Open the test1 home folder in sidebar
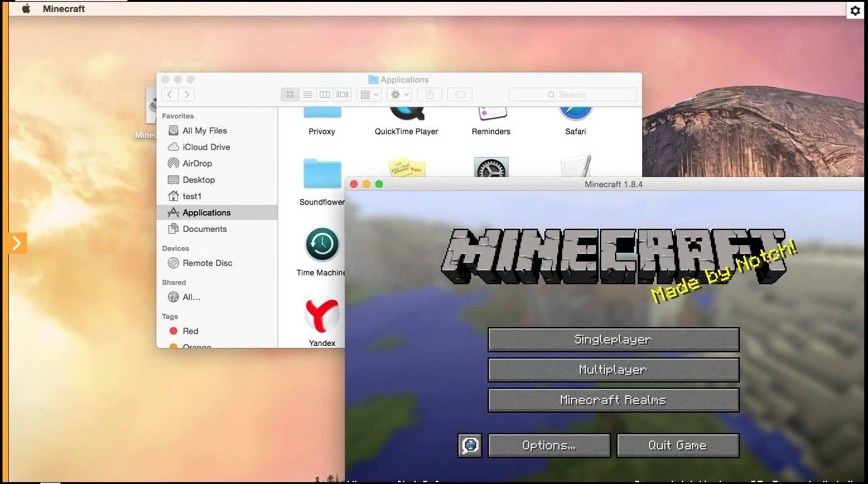Screen dimensions: 868x484 pyautogui.click(x=217, y=196)
